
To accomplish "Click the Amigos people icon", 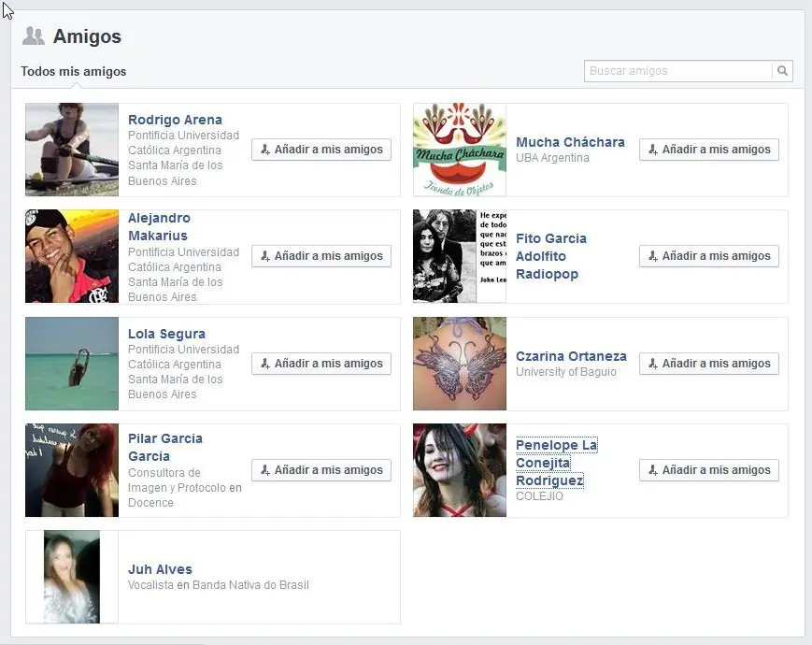I will point(34,36).
